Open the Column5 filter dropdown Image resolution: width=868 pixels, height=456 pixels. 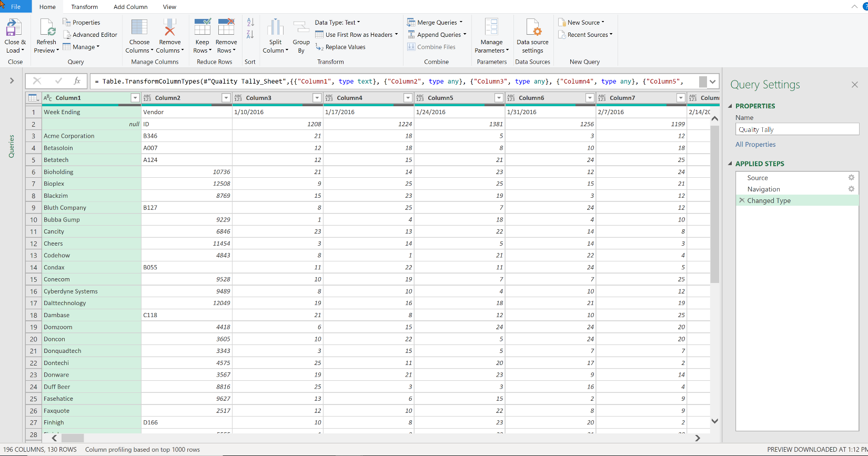499,98
